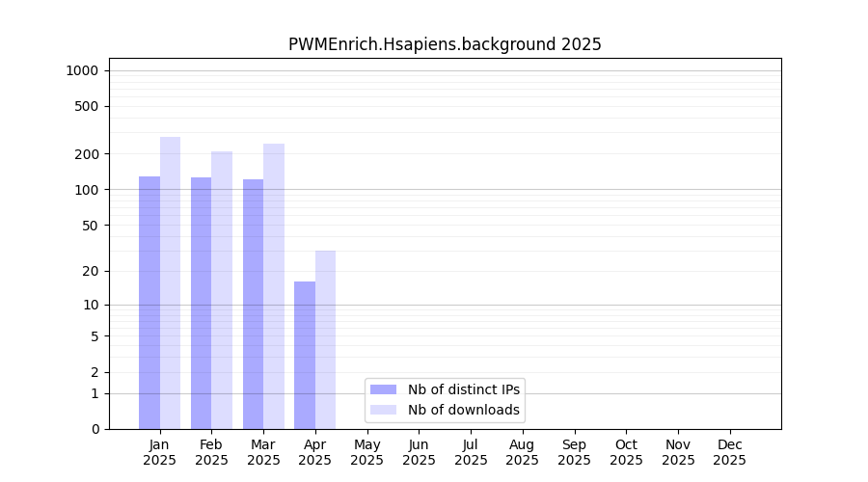
Task: Click the March downloads bar
Action: [274, 286]
